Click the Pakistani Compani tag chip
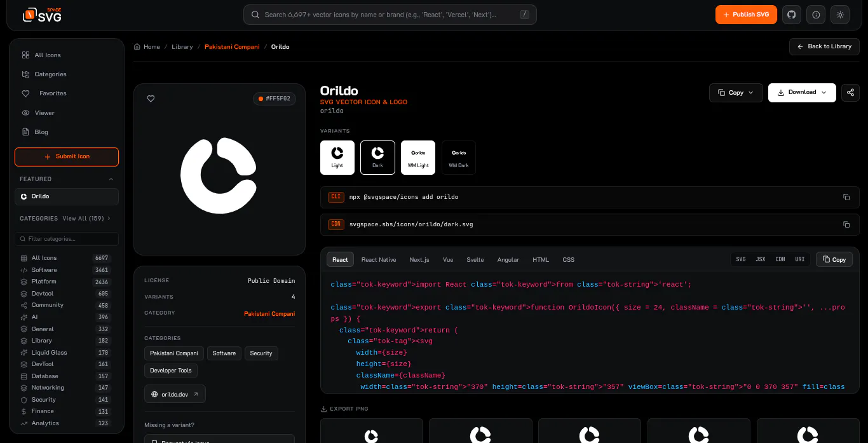 click(174, 353)
